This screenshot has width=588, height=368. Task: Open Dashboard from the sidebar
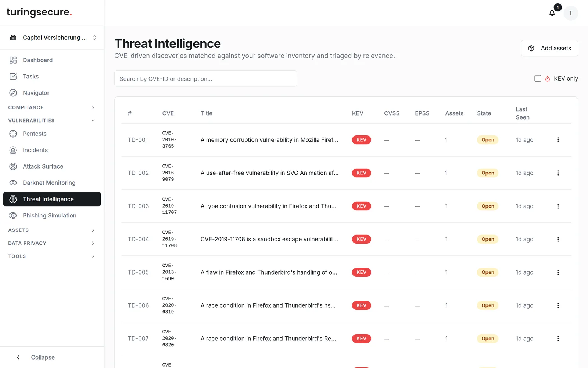[52, 60]
